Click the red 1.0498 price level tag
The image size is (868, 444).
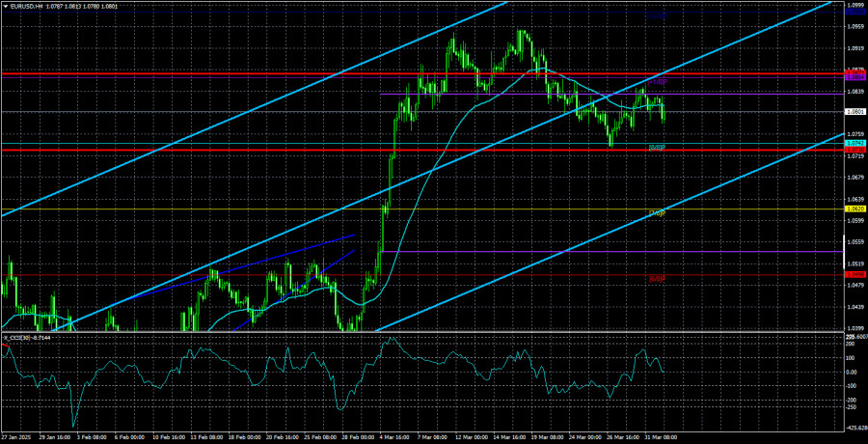pos(855,274)
